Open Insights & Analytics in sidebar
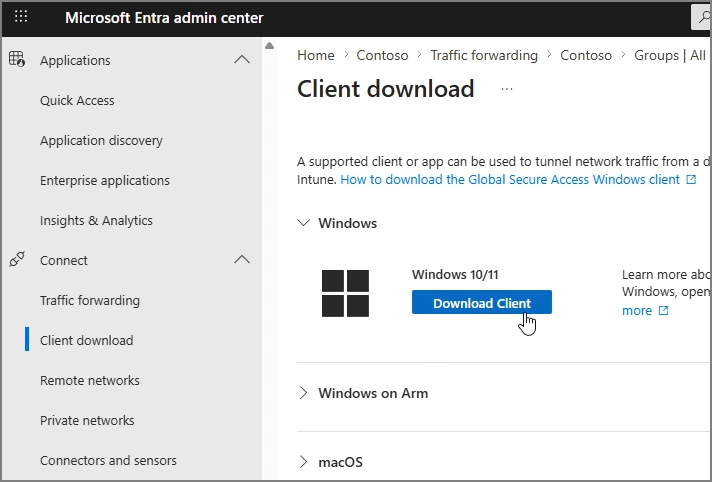Screen dimensions: 712x482 (96, 220)
